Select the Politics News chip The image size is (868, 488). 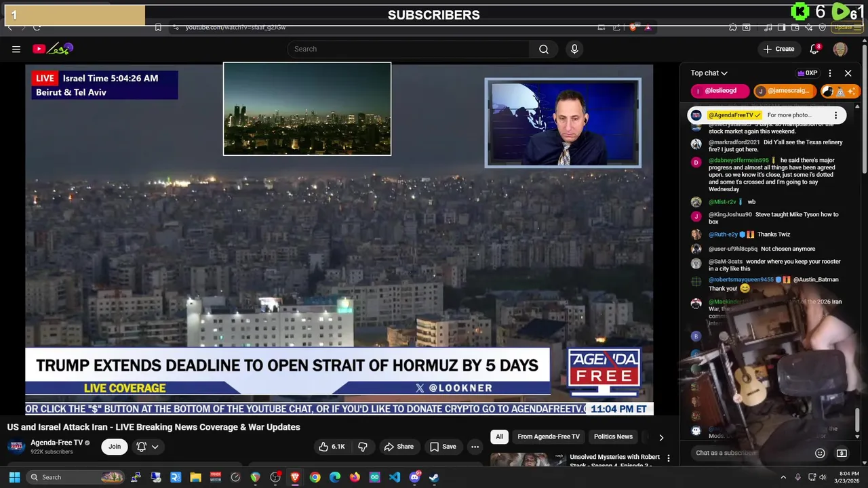click(613, 436)
